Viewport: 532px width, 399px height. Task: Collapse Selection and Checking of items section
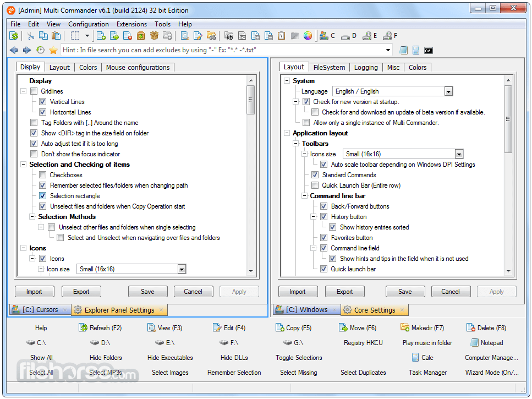(24, 165)
